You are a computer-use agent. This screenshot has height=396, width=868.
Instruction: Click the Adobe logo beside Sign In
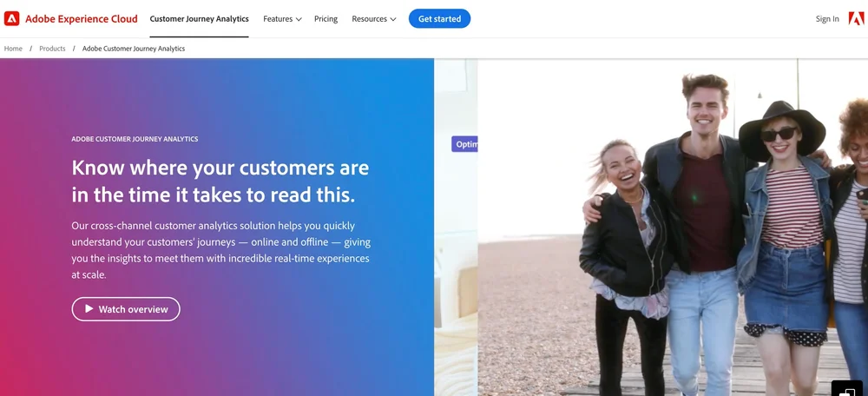pos(856,19)
